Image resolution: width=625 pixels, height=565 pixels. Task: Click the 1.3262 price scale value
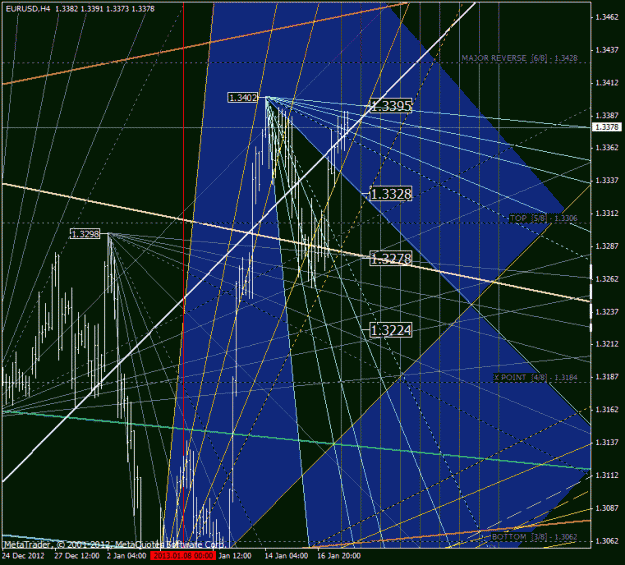tap(607, 279)
